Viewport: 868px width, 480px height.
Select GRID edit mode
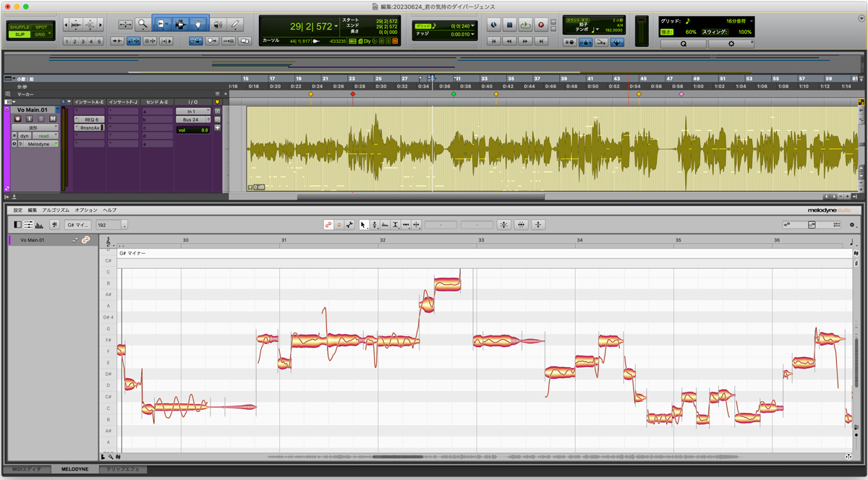pyautogui.click(x=42, y=34)
